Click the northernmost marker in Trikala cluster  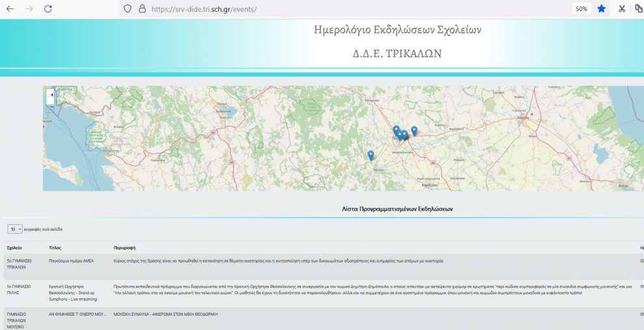[x=396, y=129]
